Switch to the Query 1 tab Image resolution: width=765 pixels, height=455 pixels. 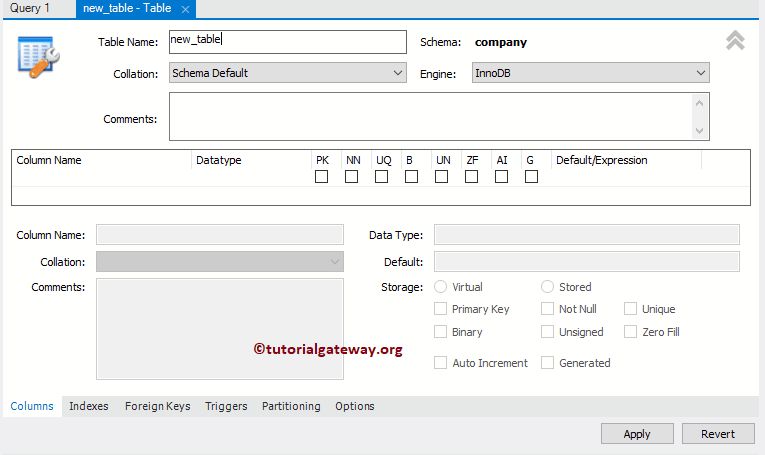[30, 8]
